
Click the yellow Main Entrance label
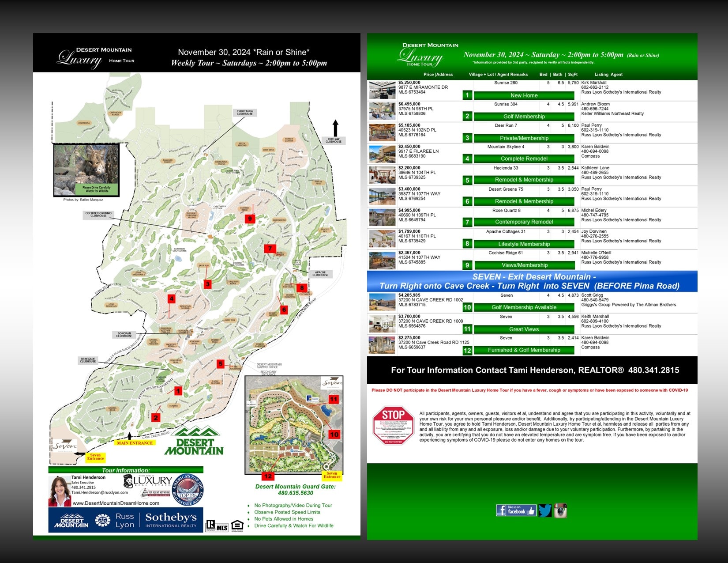pos(135,443)
